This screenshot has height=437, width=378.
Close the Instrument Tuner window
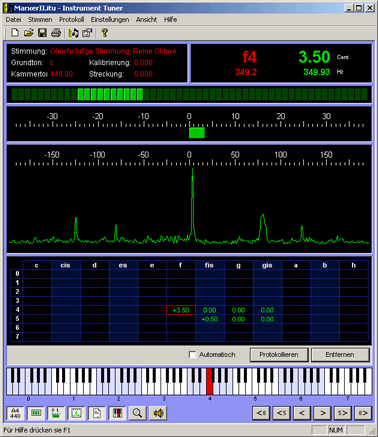(x=370, y=8)
